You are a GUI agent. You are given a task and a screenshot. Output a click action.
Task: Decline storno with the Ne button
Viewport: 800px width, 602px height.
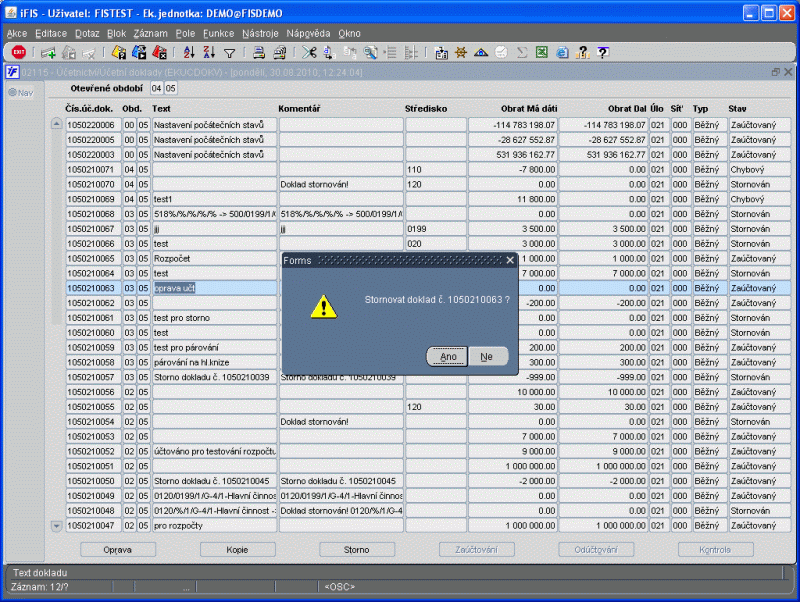pyautogui.click(x=486, y=356)
